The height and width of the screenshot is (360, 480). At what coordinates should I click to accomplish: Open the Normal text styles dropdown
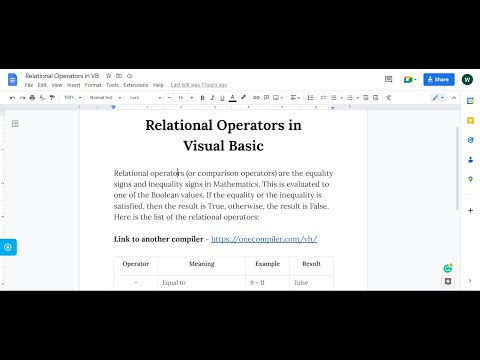[x=105, y=98]
